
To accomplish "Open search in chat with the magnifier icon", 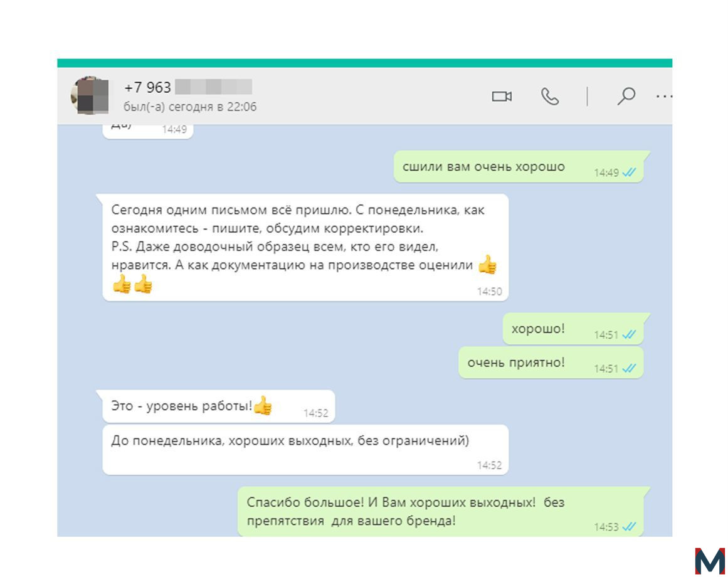I will [x=626, y=96].
